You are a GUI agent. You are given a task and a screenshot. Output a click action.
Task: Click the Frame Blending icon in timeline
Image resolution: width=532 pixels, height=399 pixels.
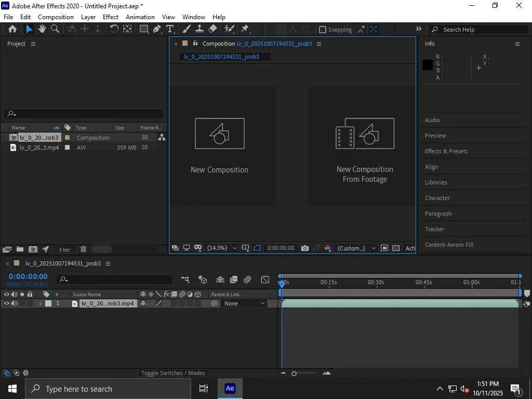pyautogui.click(x=234, y=280)
